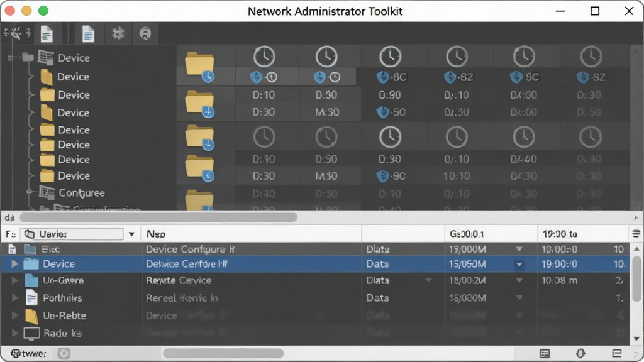Viewport: 644px width, 362px height.
Task: Expand the Porthriks row
Action: pyautogui.click(x=15, y=297)
